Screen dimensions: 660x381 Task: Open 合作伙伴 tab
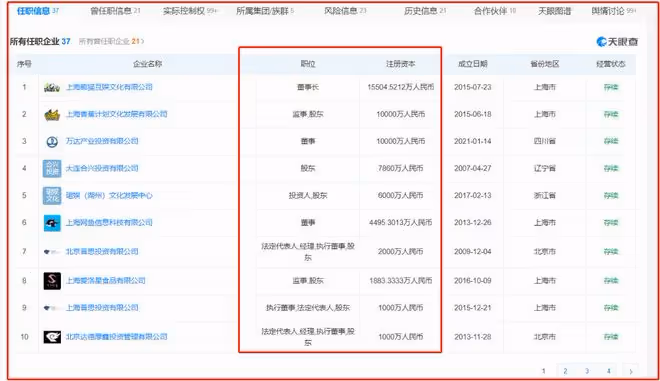[x=495, y=11]
